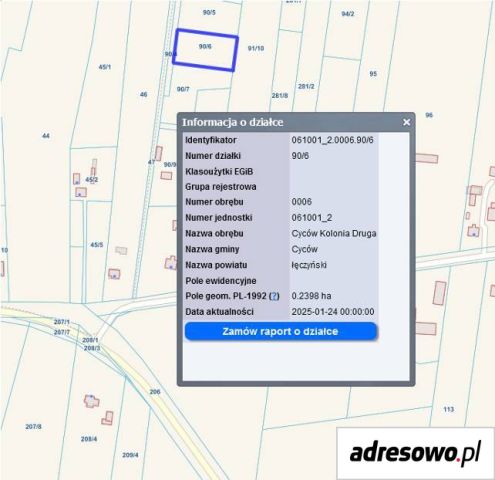This screenshot has width=495, height=480.
Task: Click the Klasoużytki EGiB field label
Action: (x=219, y=172)
